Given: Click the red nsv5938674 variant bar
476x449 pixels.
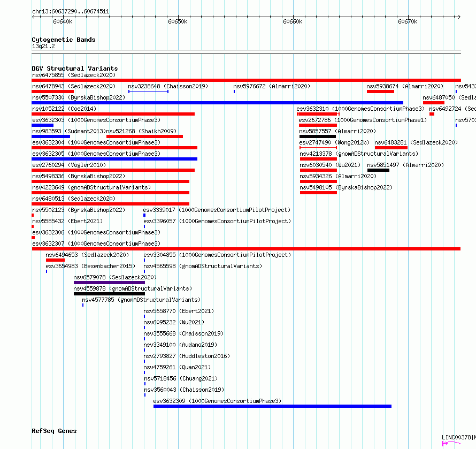Looking at the screenshot, I should coord(380,92).
